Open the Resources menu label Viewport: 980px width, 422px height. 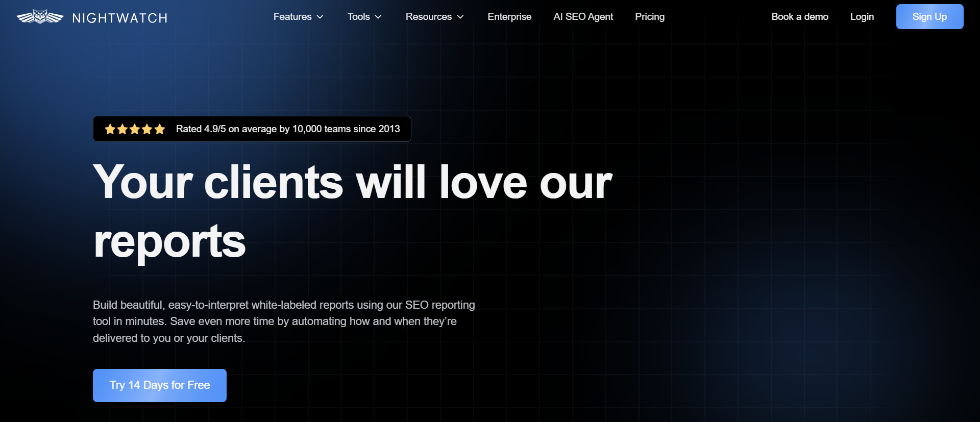point(428,17)
